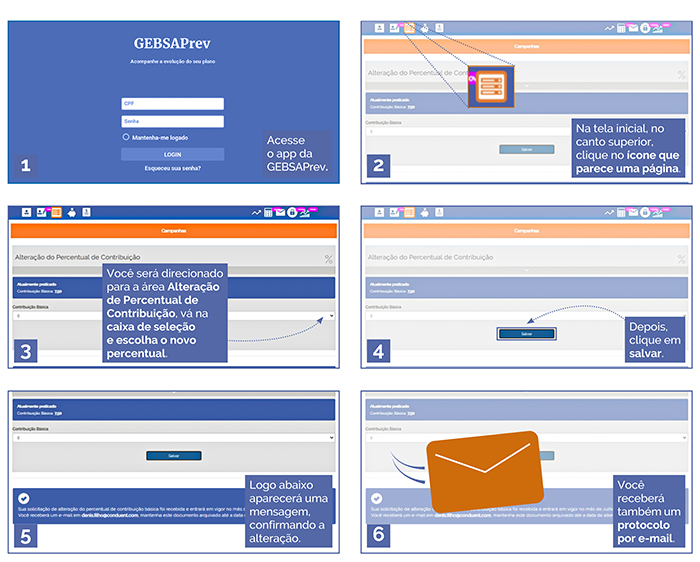Open the 'Esqueceu sua senha?' link
700x562 pixels.
click(172, 168)
